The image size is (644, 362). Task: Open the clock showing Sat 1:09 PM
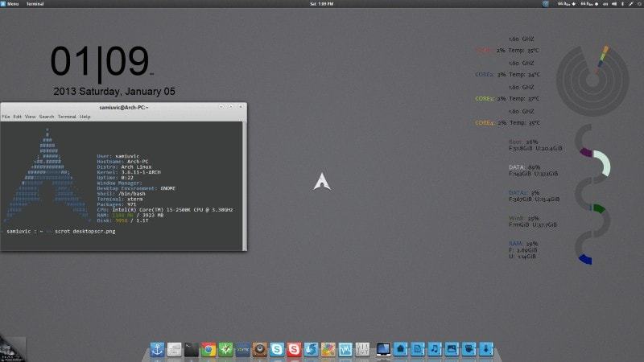pyautogui.click(x=322, y=4)
